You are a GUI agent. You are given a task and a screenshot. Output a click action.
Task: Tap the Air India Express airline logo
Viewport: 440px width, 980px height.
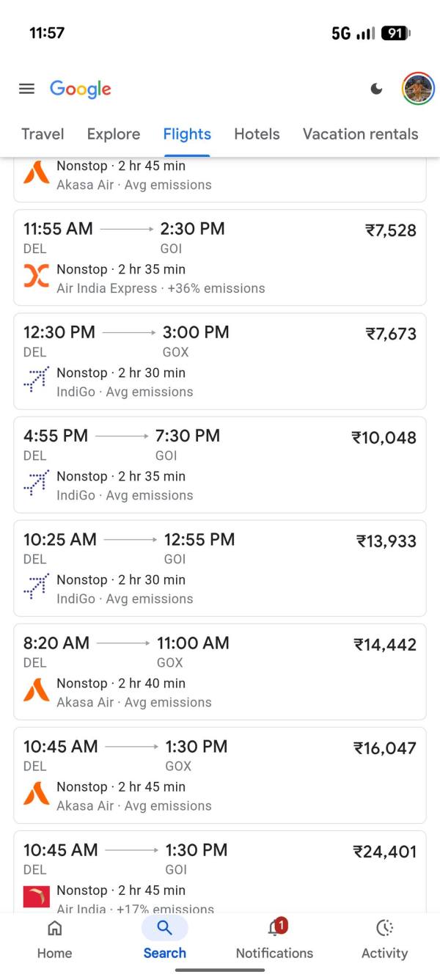click(x=37, y=278)
